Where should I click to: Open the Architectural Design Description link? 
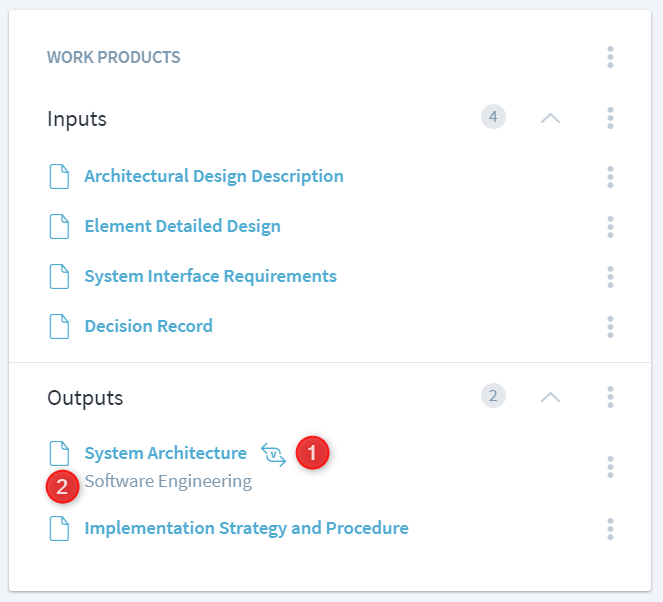[x=213, y=176]
